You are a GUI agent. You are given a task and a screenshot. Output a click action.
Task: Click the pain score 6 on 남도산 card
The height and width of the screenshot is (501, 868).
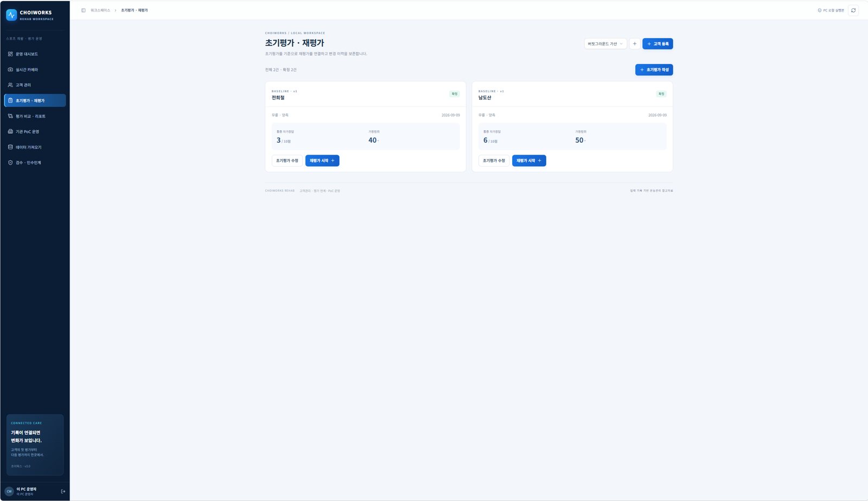click(x=486, y=140)
